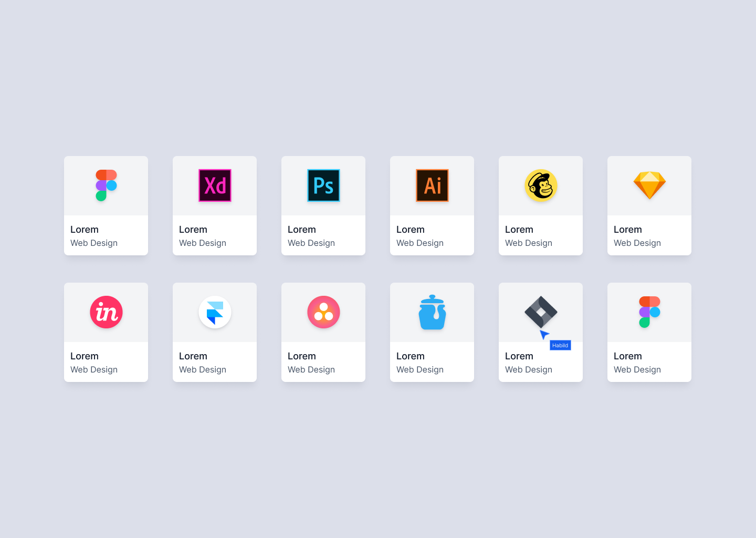Click the Lorem title on the Mailchimp card
The width and height of the screenshot is (756, 538).
pos(519,230)
